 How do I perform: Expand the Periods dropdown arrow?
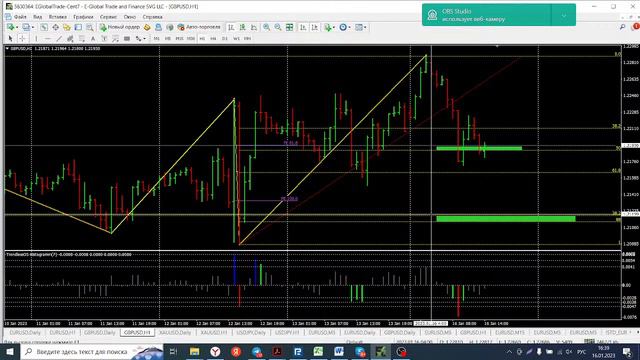click(x=350, y=27)
